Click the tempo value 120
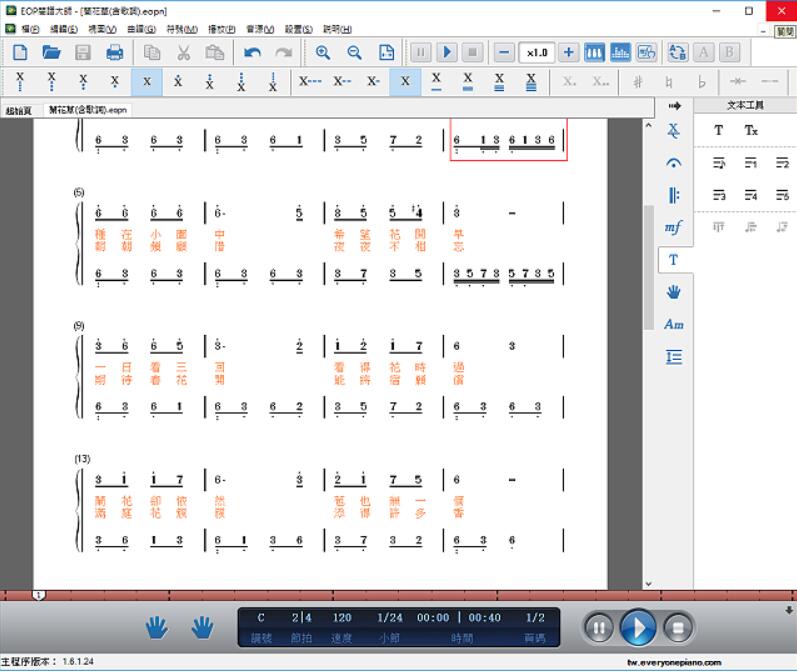This screenshot has width=797, height=672. (342, 618)
